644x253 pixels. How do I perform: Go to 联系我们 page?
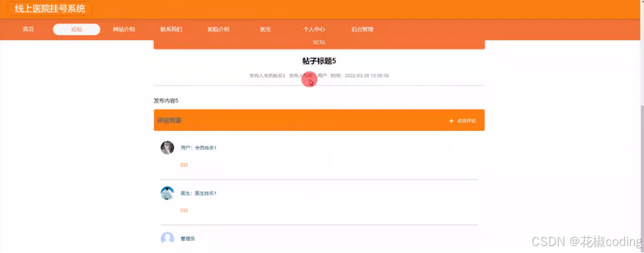[x=171, y=30]
